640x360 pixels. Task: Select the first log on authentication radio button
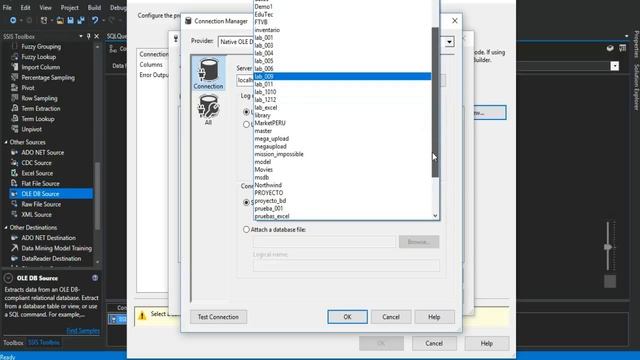(x=246, y=111)
